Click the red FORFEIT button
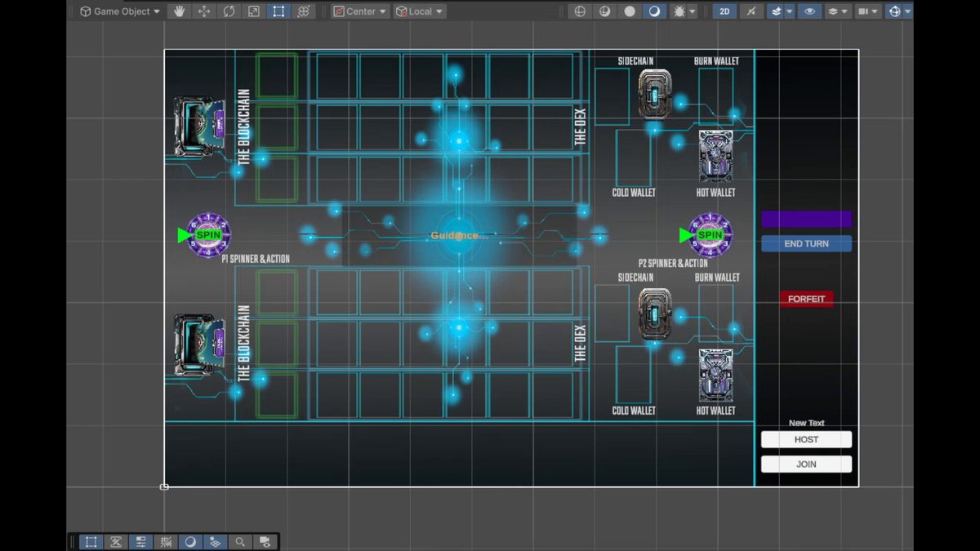The width and height of the screenshot is (980, 551). tap(806, 299)
